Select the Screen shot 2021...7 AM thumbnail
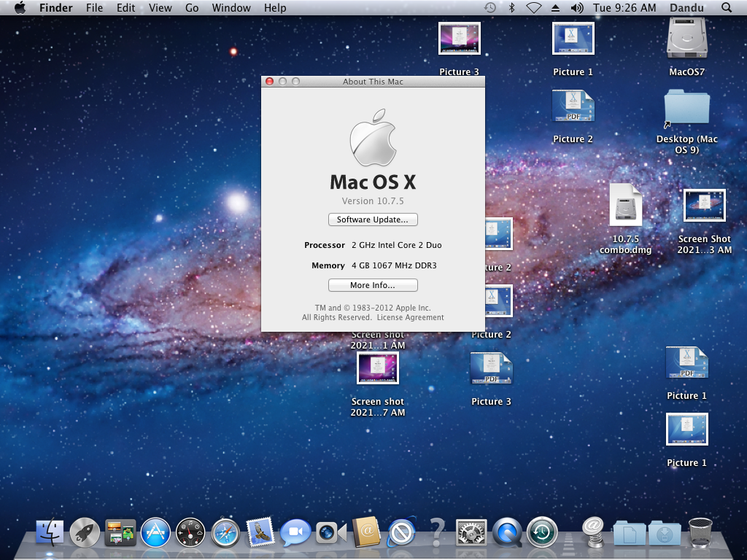The height and width of the screenshot is (560, 747). [378, 367]
